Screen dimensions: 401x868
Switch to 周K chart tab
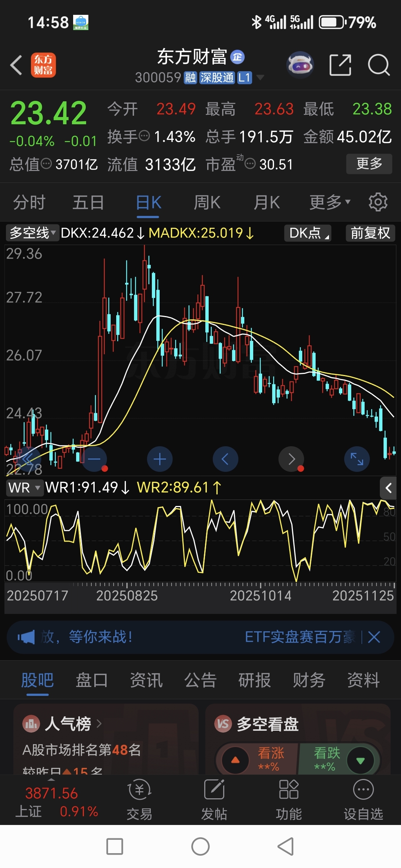click(x=207, y=202)
